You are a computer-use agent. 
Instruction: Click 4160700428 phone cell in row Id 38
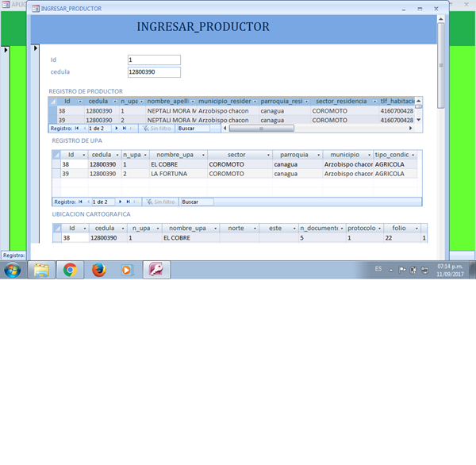click(x=397, y=111)
